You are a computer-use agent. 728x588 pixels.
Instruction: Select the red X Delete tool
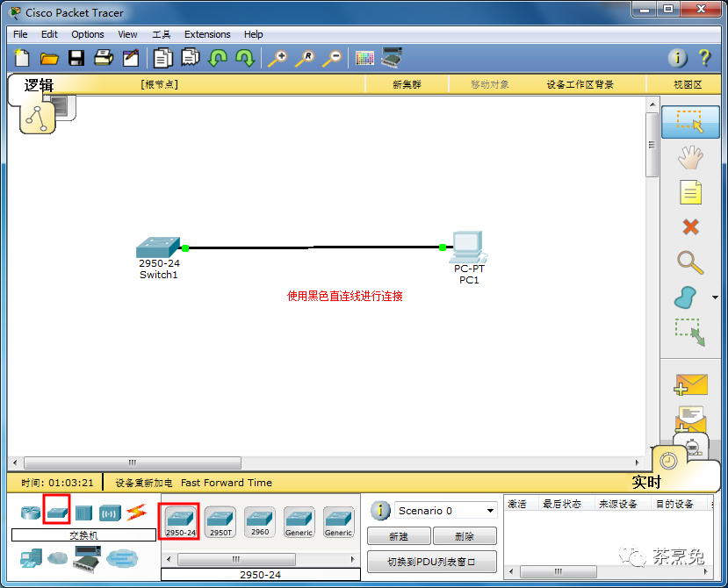tap(690, 227)
